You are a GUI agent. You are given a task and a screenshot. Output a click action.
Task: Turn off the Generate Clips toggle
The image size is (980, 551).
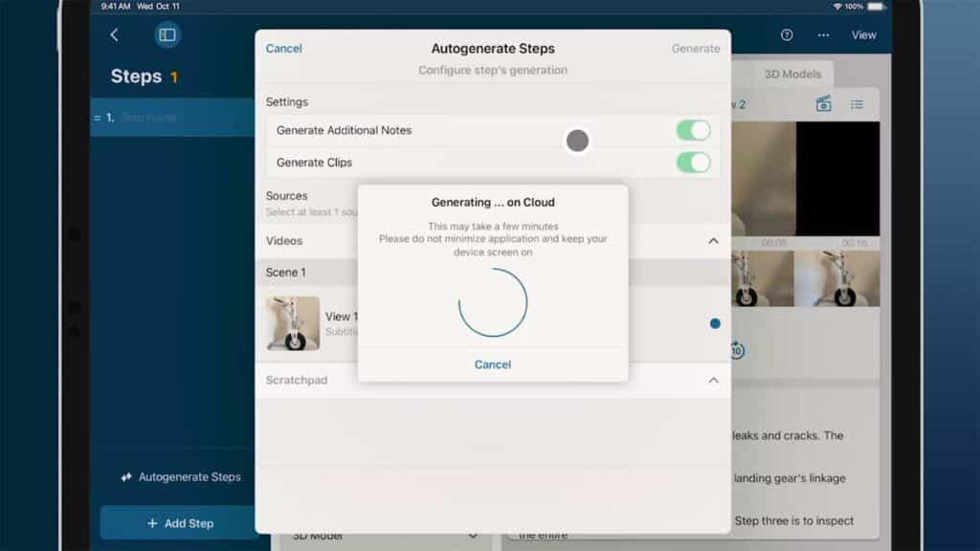693,163
